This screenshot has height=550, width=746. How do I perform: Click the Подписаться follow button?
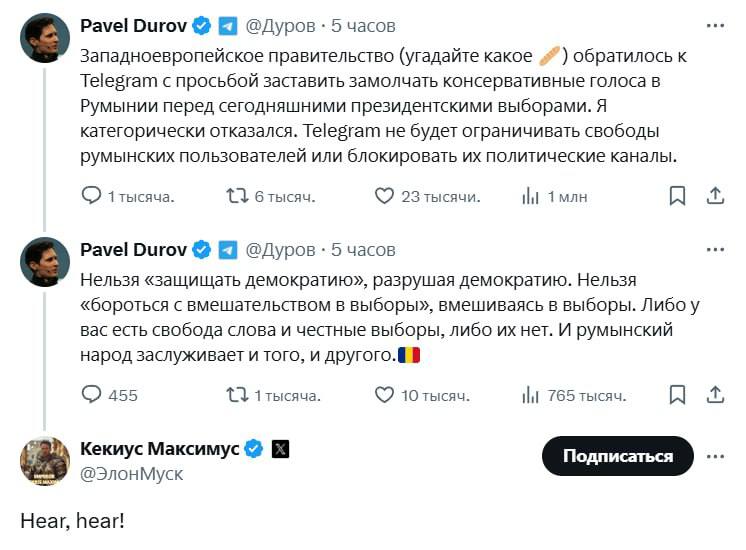(617, 456)
